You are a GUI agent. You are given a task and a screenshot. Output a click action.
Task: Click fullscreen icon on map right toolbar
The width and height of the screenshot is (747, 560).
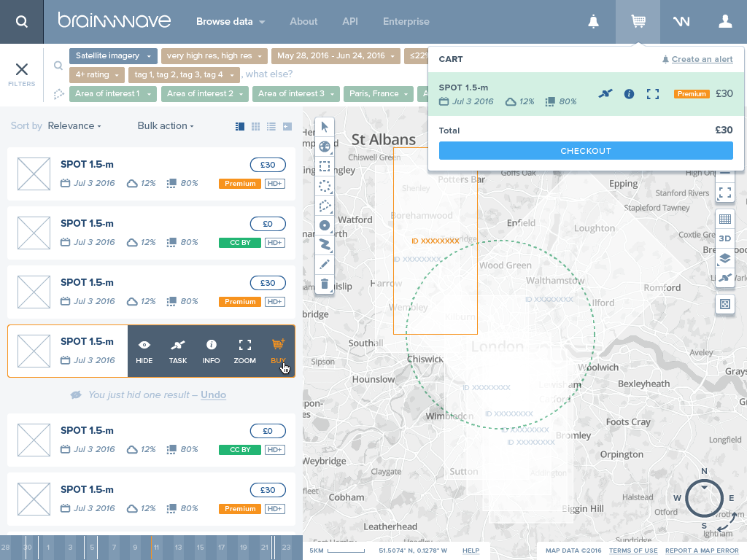pos(724,192)
